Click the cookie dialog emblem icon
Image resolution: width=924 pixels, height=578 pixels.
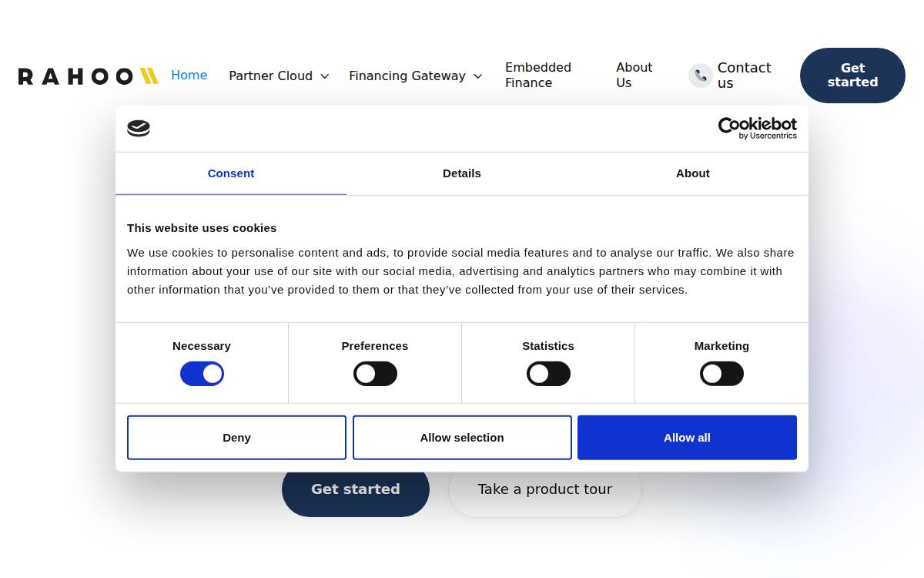click(139, 128)
